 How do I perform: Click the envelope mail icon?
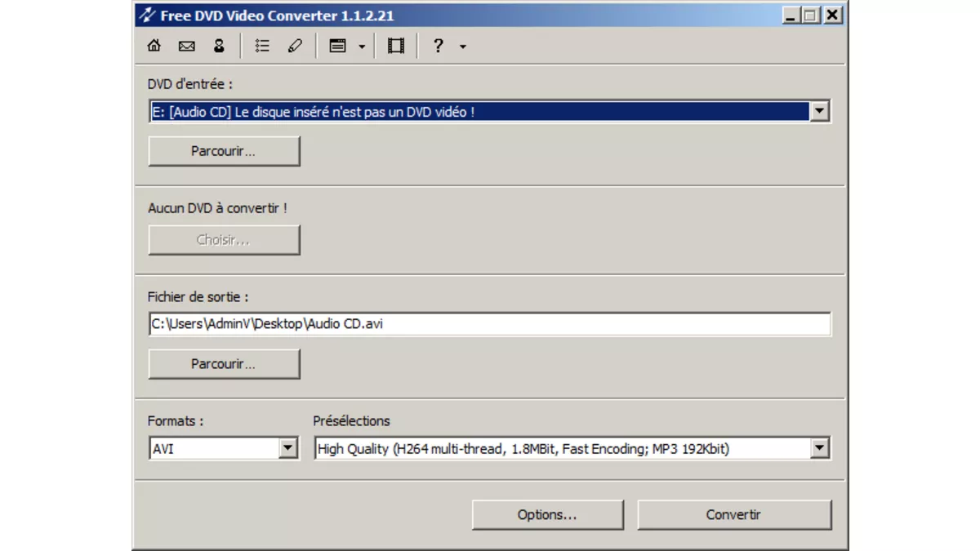pyautogui.click(x=186, y=47)
